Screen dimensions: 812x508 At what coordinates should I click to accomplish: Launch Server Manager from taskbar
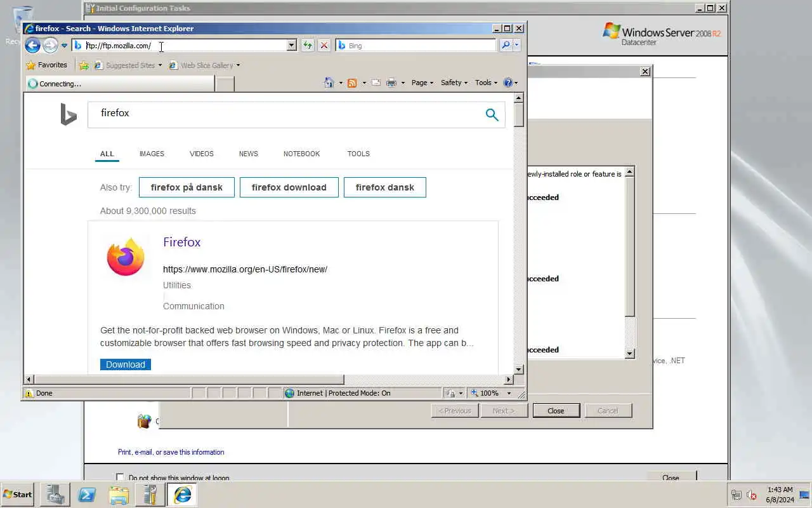coord(55,494)
